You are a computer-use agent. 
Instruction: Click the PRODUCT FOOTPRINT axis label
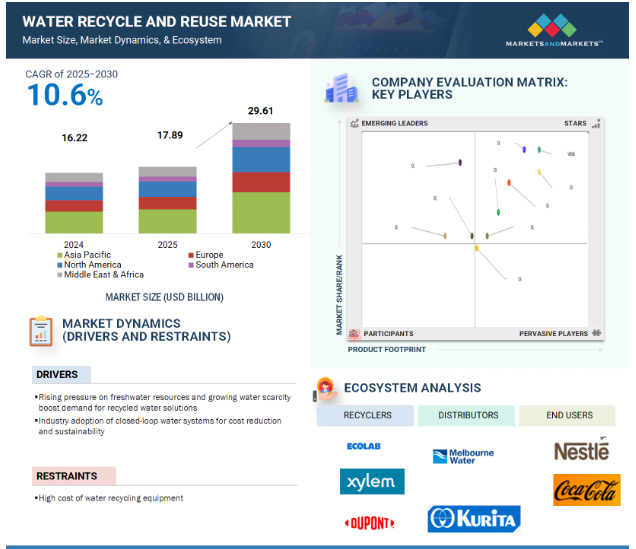387,350
